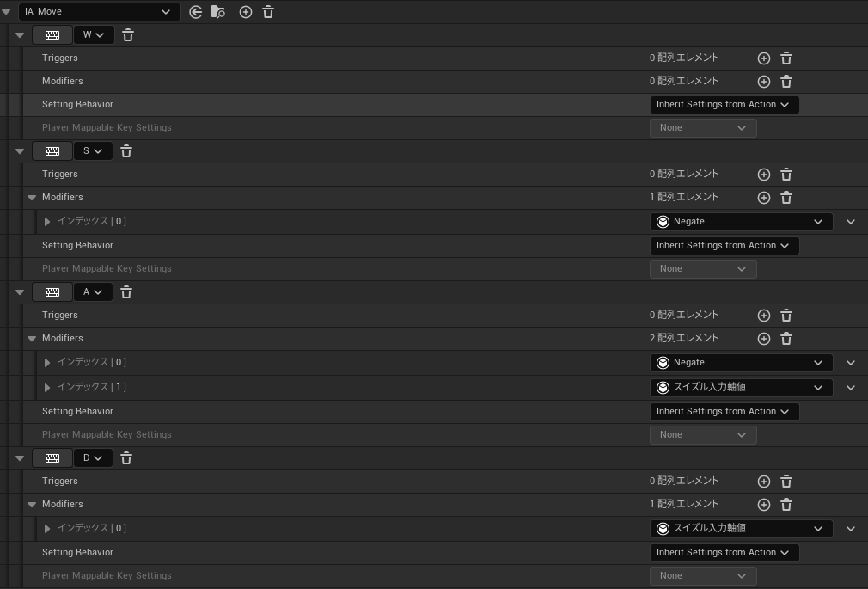Collapse the Modifiers array of D key
Image resolution: width=868 pixels, height=589 pixels.
pos(32,504)
